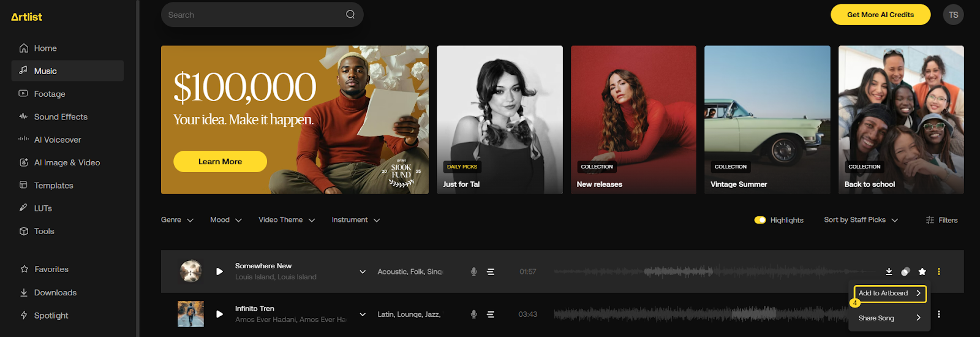
Task: Favorite Somewhere New with the star
Action: click(922, 271)
